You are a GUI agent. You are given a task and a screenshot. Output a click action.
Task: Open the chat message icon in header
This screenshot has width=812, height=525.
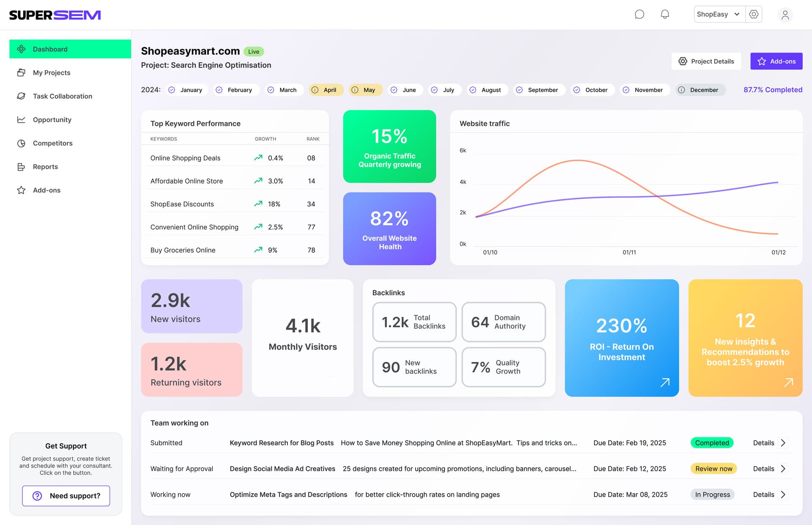639,14
